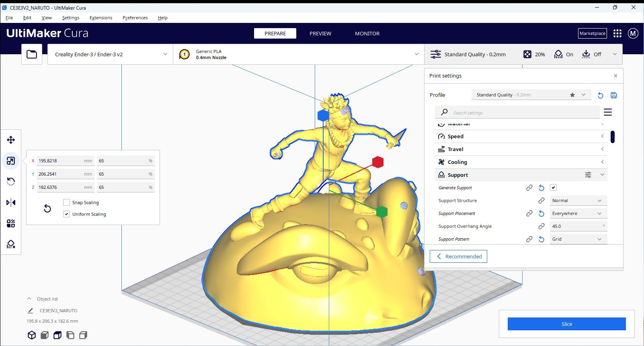The image size is (644, 346).
Task: Click edit pencil for CE3E3V2_NARUTO object
Action: [x=30, y=311]
